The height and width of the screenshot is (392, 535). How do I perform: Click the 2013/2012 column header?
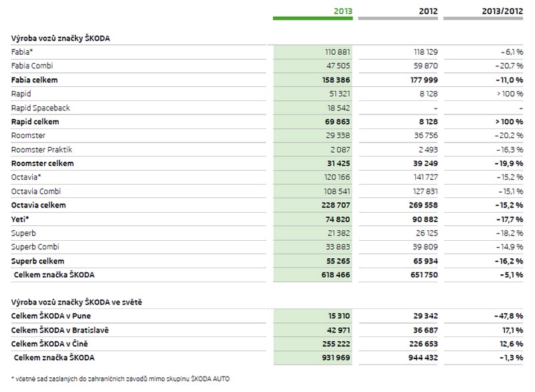tap(502, 11)
